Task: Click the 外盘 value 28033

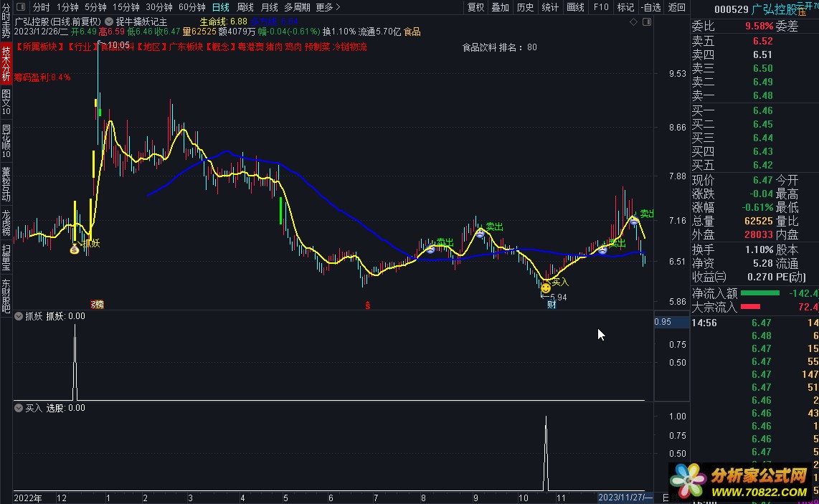Action: pos(759,235)
